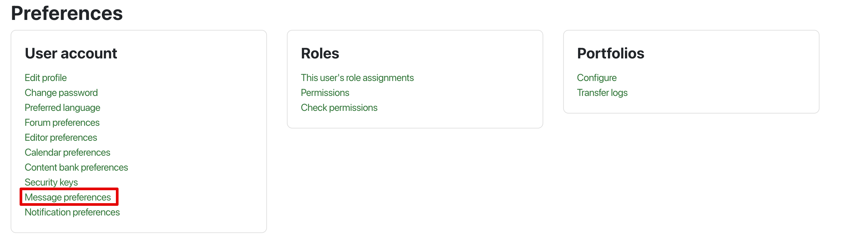This screenshot has height=241, width=868.
Task: Open Configure under Portfolios
Action: coord(596,78)
